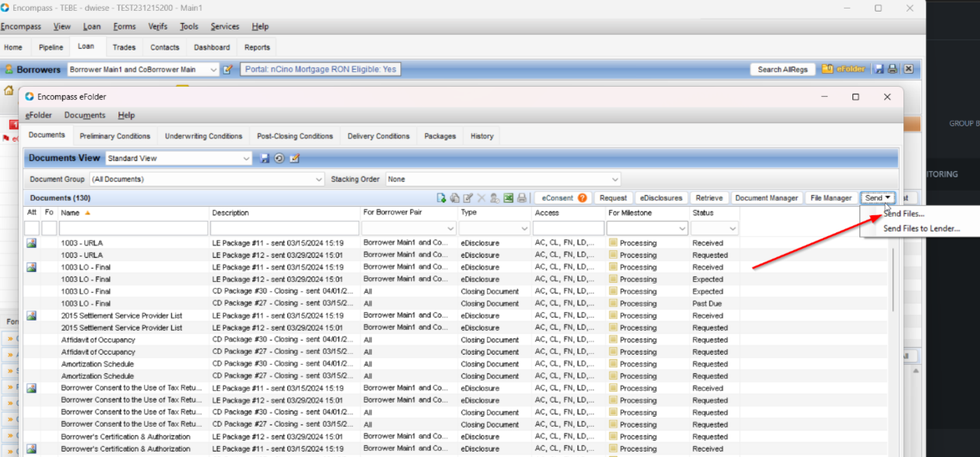Click the documents list vertical scrollbar

coord(893,279)
